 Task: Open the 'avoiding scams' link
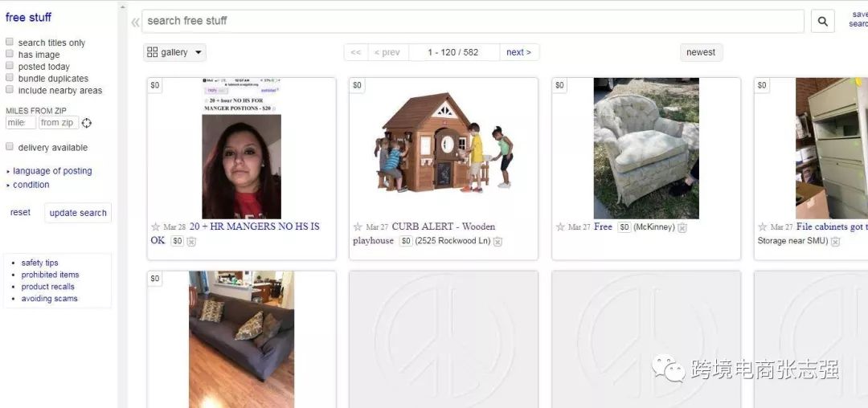(x=49, y=299)
